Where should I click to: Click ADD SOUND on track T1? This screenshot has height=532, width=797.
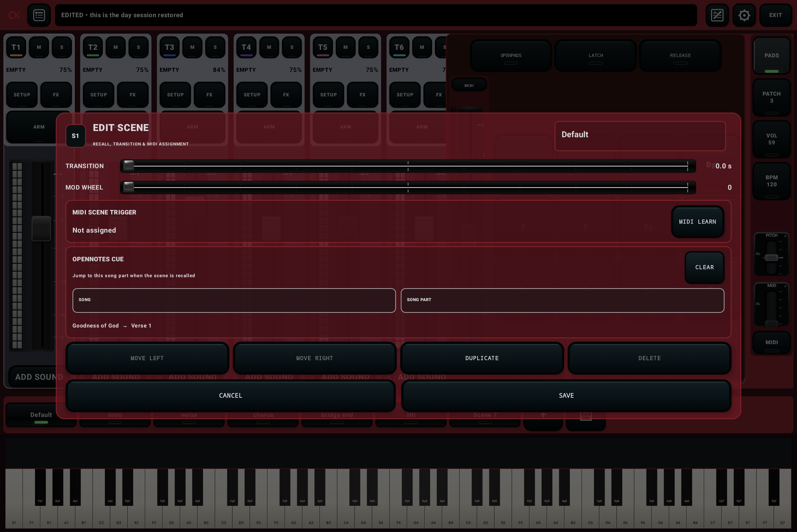(39, 377)
